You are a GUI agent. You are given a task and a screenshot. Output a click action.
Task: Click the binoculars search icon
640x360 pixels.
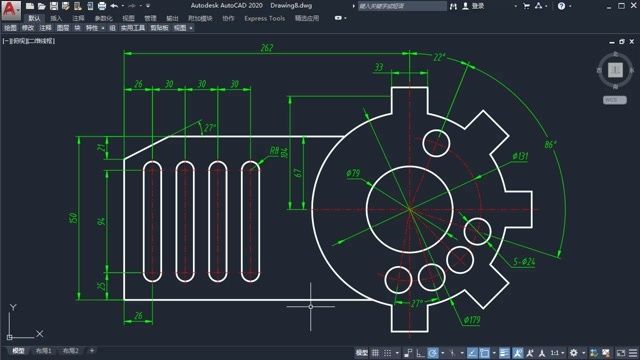453,6
